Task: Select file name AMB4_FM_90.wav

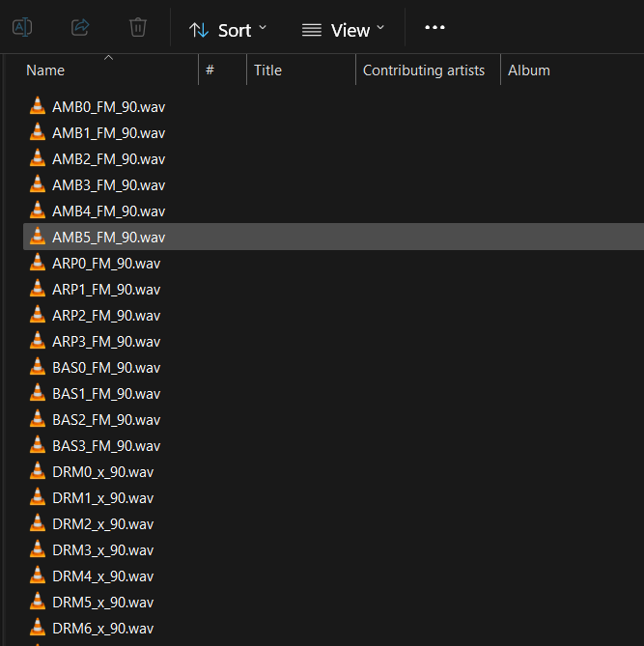Action: (x=109, y=211)
